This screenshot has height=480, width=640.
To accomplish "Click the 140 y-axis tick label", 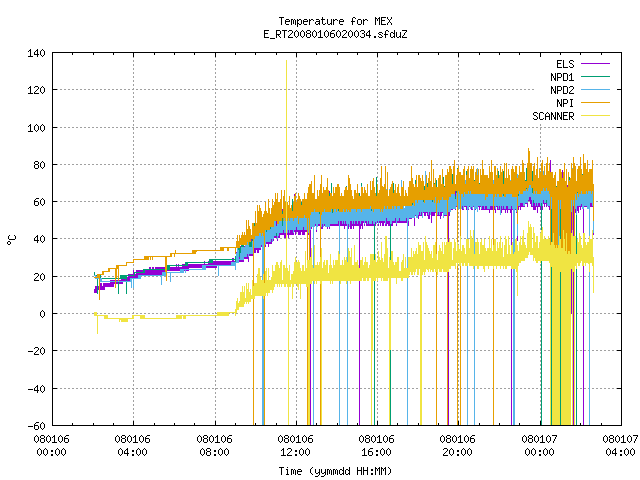I will (x=36, y=53).
